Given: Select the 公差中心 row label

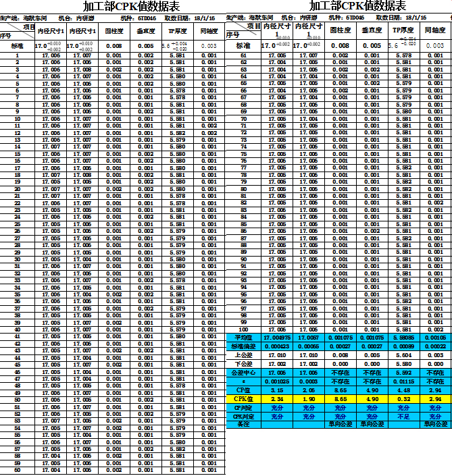Looking at the screenshot, I should (243, 372).
